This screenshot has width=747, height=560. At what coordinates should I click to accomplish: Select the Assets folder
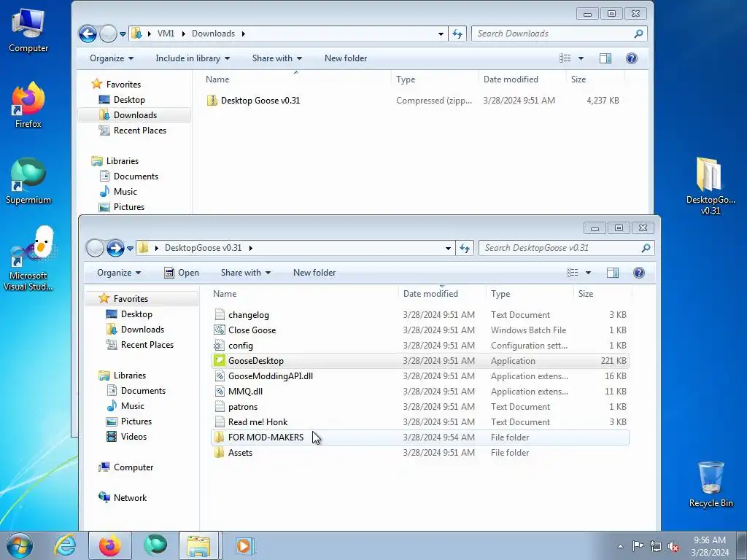point(419,453)
